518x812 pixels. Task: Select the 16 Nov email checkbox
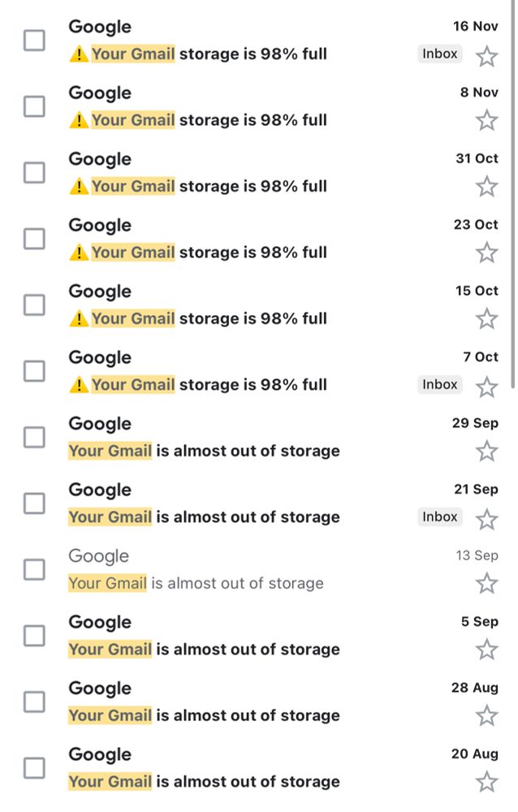[x=34, y=41]
